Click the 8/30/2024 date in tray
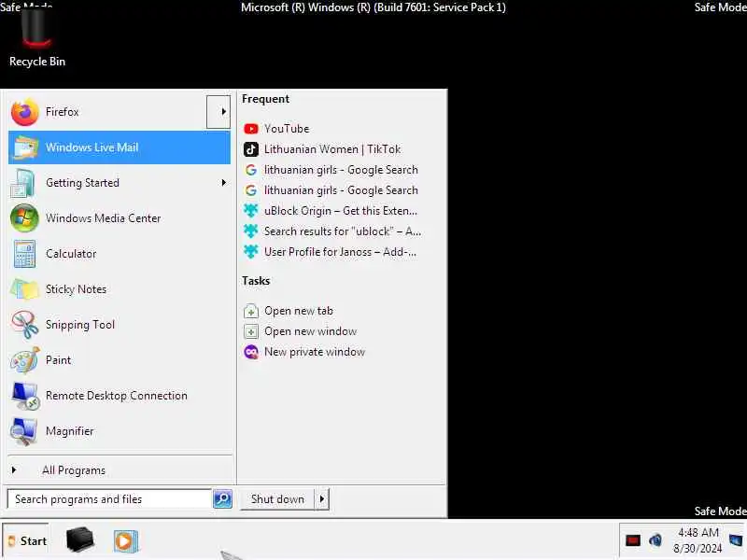This screenshot has width=747, height=560. coord(698,549)
